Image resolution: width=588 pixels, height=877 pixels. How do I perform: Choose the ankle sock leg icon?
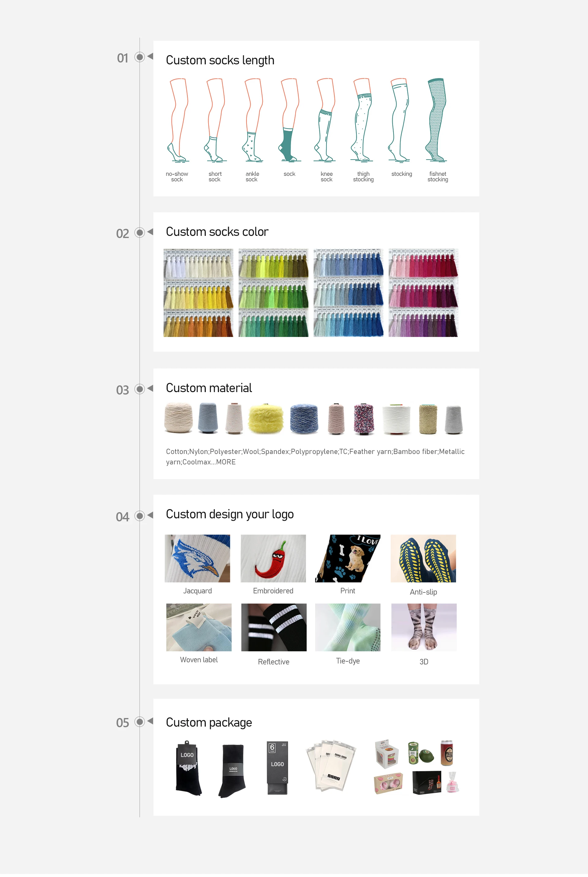(x=252, y=120)
